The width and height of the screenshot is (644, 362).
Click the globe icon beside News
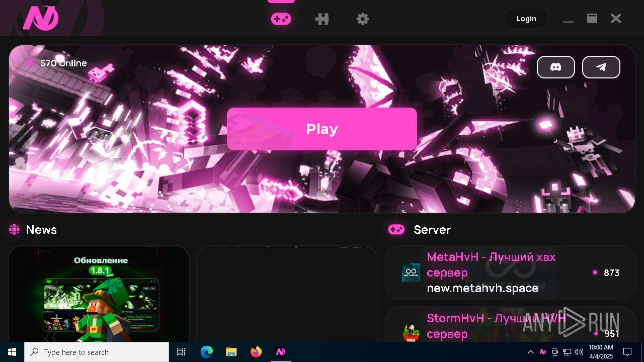(14, 230)
